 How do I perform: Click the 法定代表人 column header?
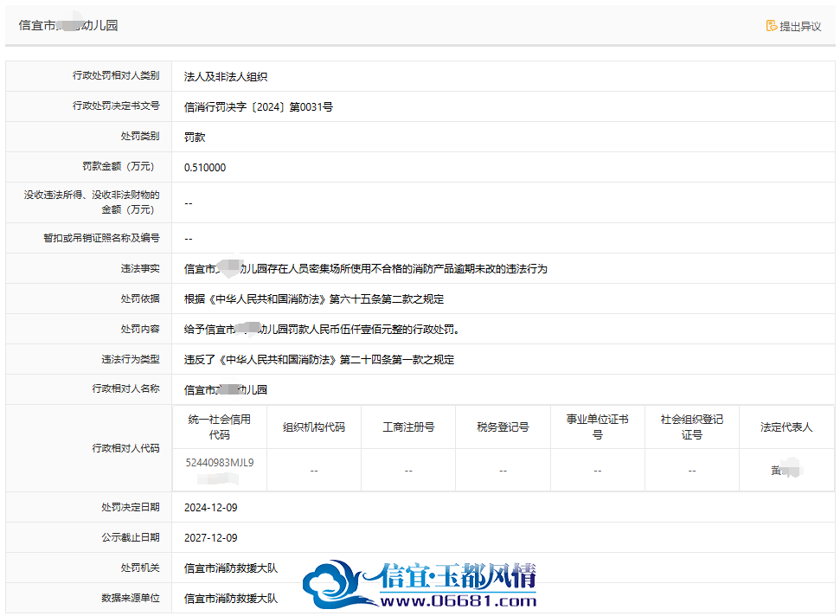coord(786,427)
